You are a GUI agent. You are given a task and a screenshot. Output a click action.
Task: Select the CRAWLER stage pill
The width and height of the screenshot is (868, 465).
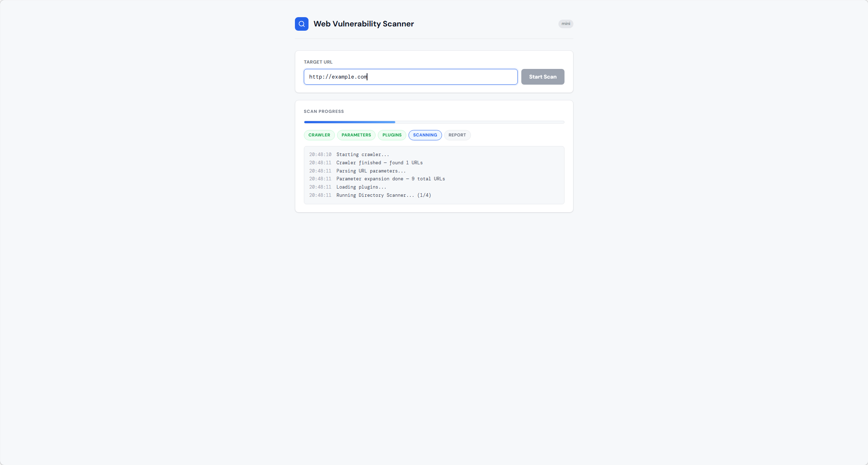pos(319,135)
